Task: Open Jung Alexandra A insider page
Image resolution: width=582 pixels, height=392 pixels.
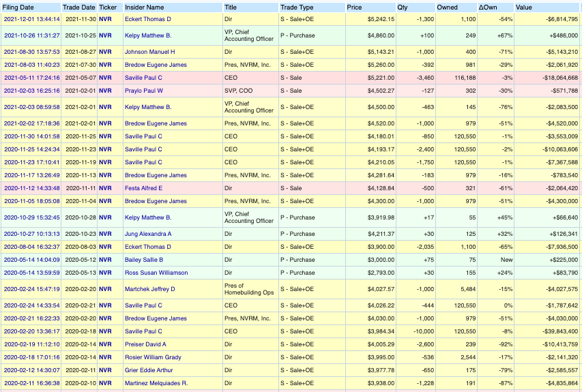Action: [148, 234]
